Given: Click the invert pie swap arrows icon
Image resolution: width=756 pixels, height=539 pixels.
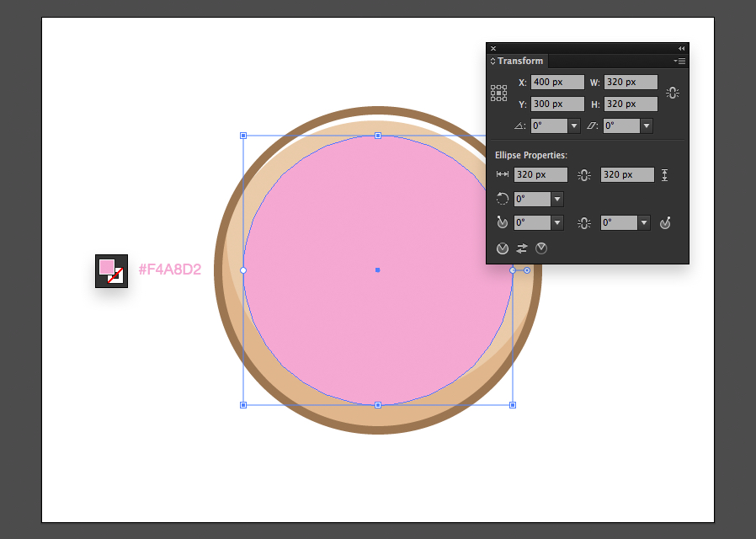Looking at the screenshot, I should pos(522,248).
